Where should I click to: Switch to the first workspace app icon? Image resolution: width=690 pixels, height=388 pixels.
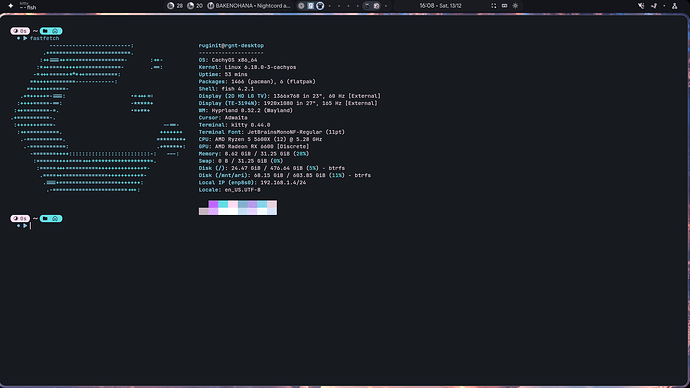coord(301,6)
